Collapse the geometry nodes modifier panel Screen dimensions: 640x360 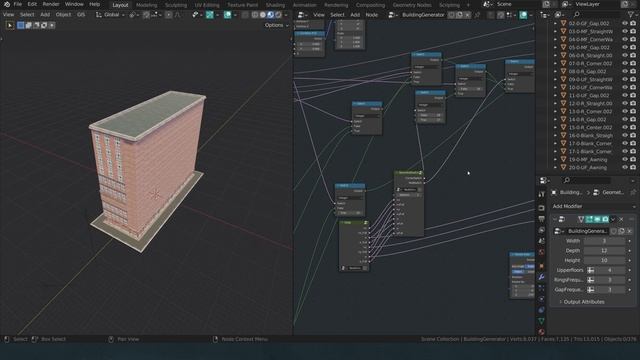pyautogui.click(x=554, y=219)
